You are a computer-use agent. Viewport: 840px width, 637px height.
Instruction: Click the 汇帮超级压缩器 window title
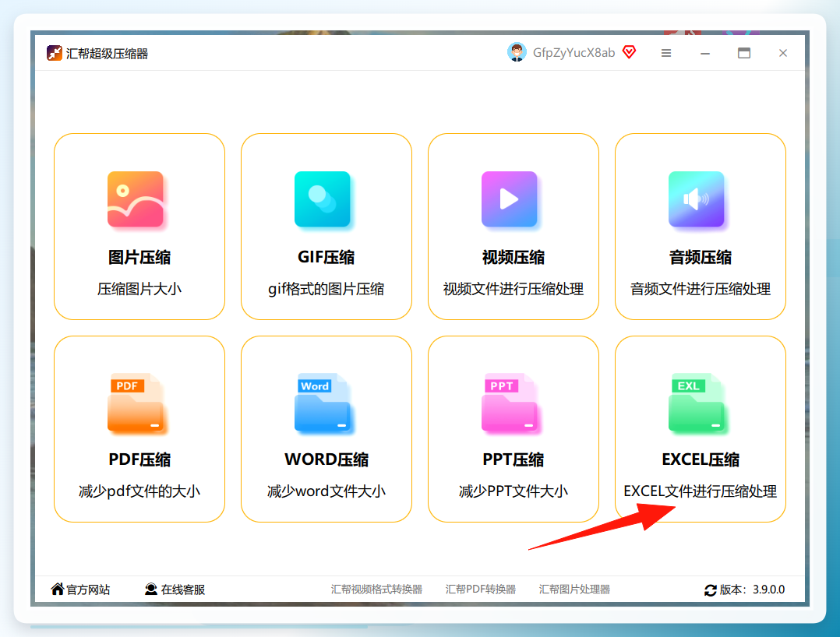(x=107, y=54)
